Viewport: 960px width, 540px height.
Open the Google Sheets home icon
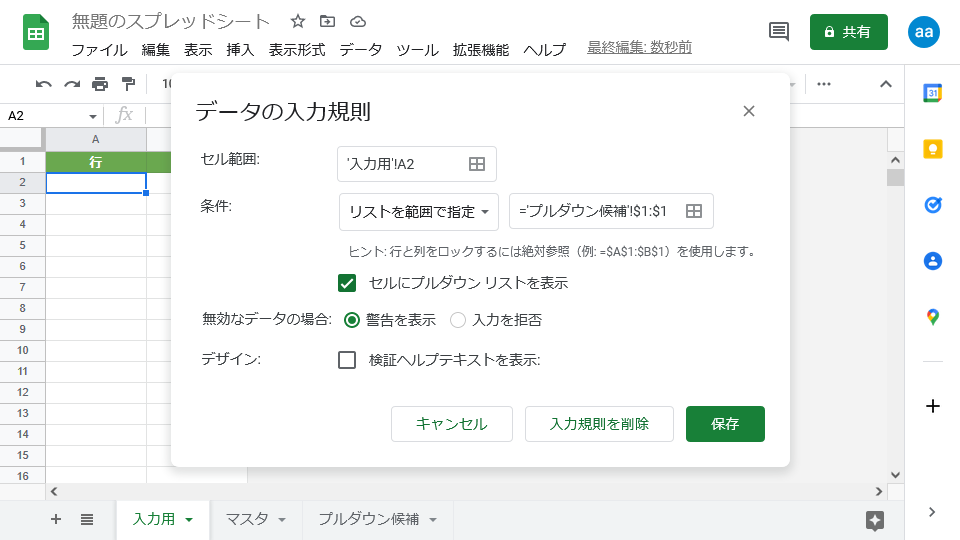click(36, 32)
